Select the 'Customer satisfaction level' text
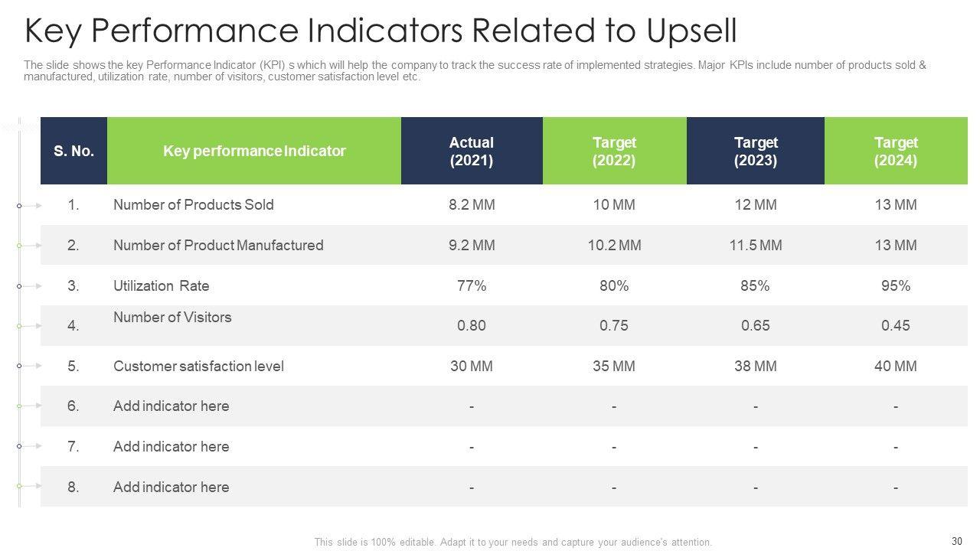The height and width of the screenshot is (551, 980). click(198, 367)
